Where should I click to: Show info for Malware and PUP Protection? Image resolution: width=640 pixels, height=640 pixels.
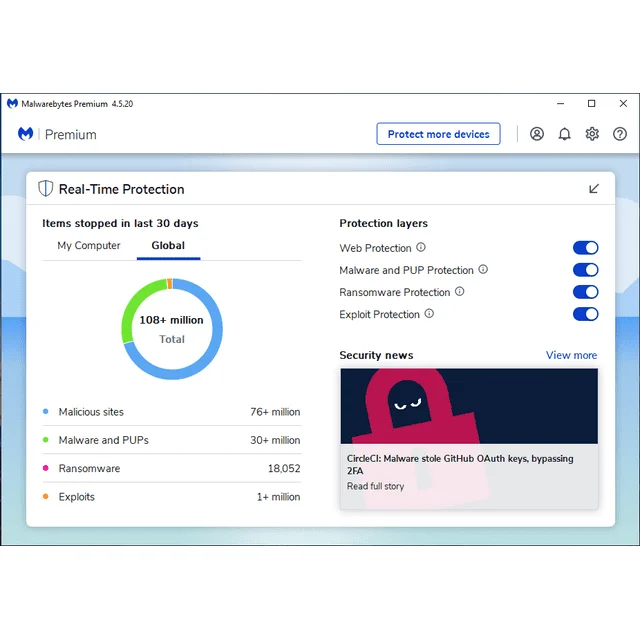point(483,269)
